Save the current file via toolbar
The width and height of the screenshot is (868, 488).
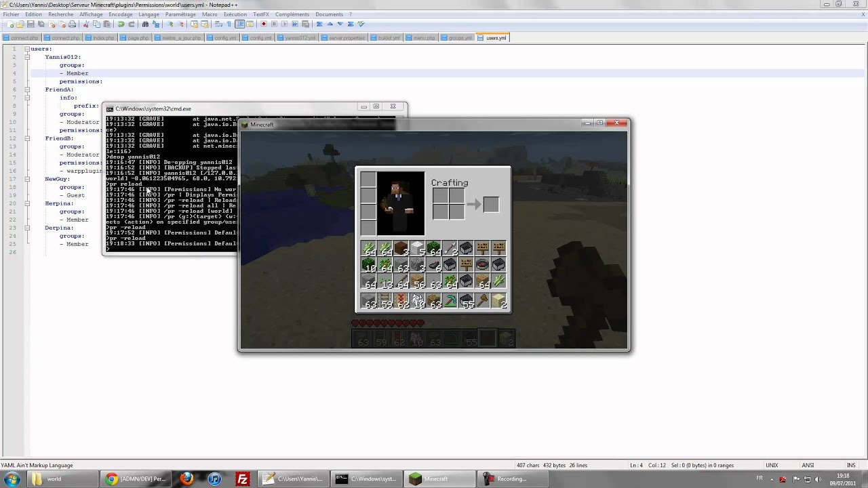pos(31,24)
